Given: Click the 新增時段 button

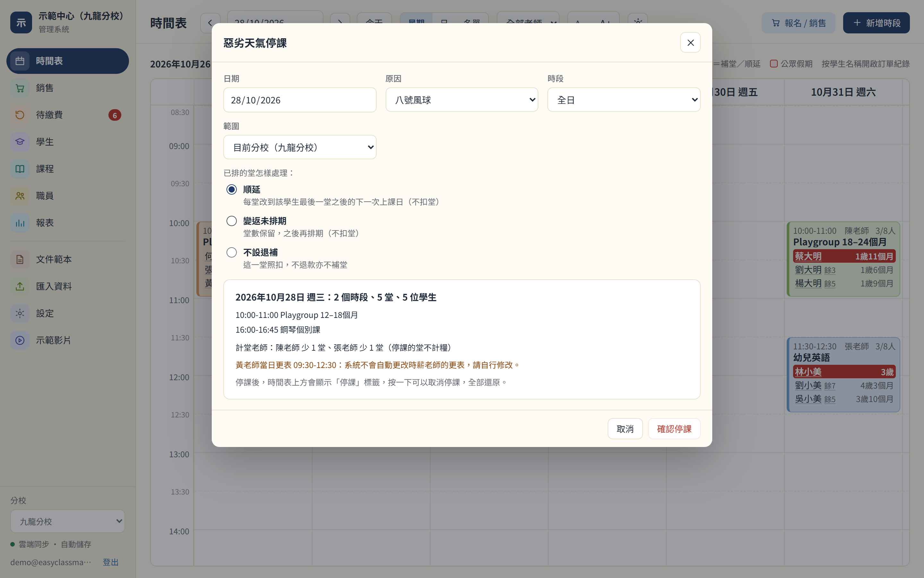Looking at the screenshot, I should tap(876, 23).
